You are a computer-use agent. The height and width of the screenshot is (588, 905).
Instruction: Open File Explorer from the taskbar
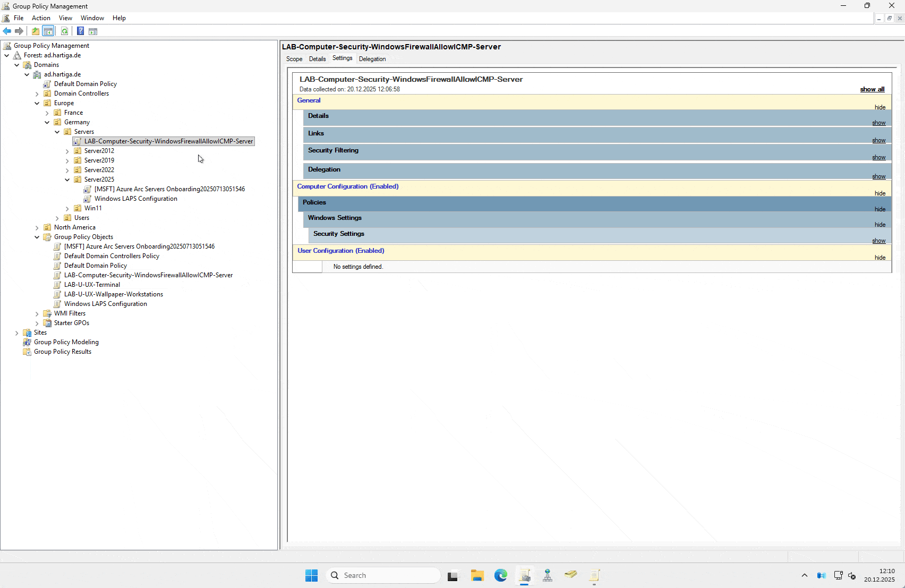tap(477, 575)
